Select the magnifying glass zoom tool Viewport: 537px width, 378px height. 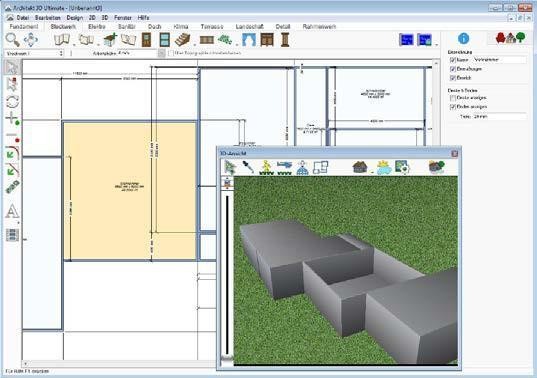click(12, 40)
